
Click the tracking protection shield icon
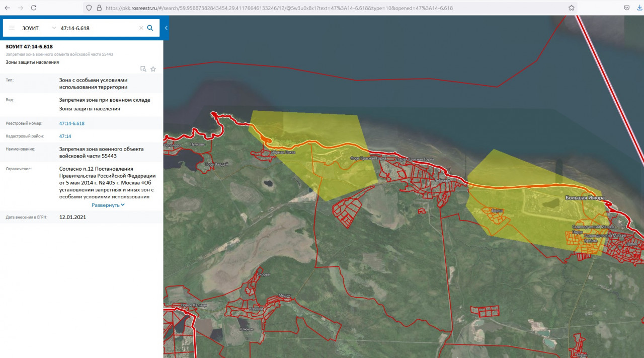[89, 8]
